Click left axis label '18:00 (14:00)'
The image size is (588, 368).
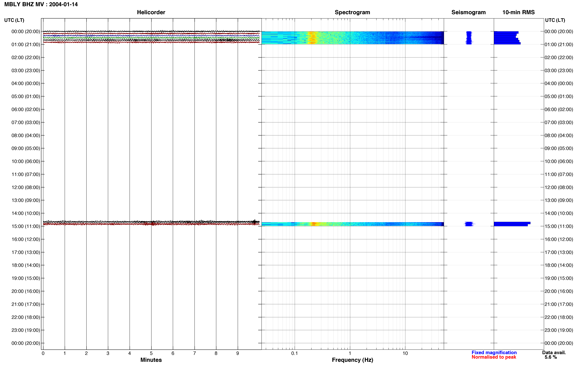point(26,265)
